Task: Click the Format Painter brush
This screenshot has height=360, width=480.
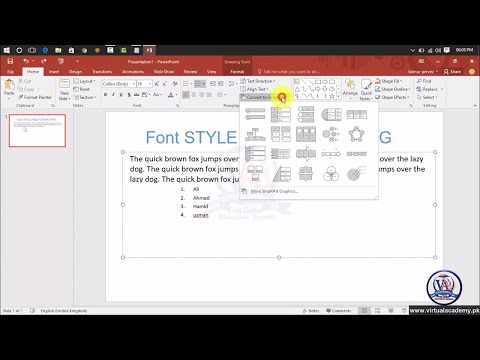Action: pos(35,97)
